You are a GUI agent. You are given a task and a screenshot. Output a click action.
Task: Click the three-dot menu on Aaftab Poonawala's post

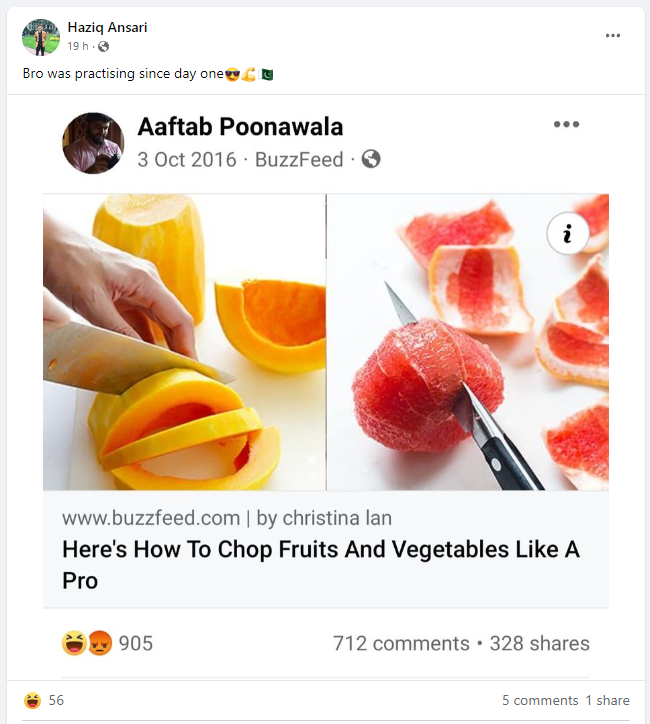coord(566,125)
